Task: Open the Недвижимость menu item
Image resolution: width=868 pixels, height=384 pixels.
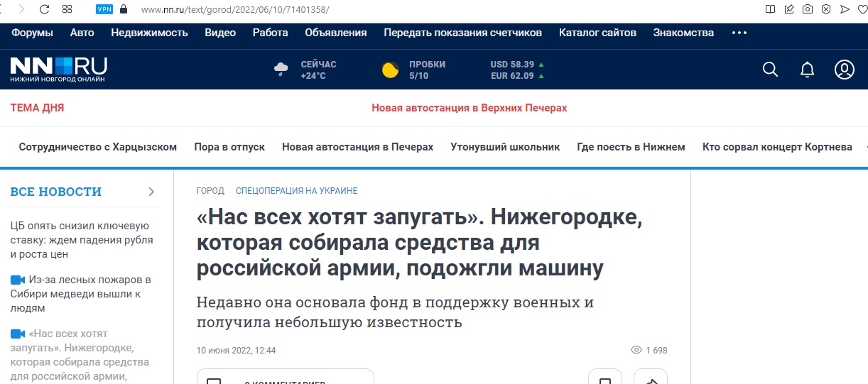Action: [149, 33]
